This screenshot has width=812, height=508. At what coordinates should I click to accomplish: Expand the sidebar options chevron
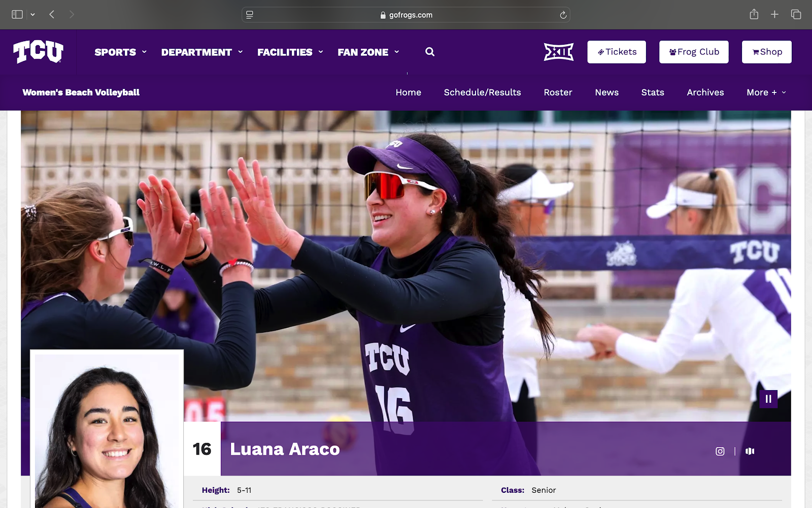(x=32, y=15)
